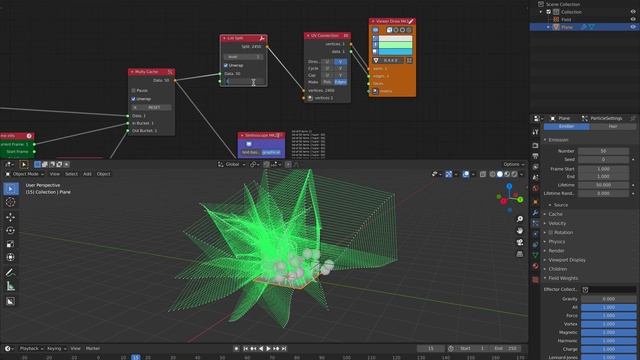Select the Select Box tool
Viewport: 640px width, 360px height.
[11, 189]
